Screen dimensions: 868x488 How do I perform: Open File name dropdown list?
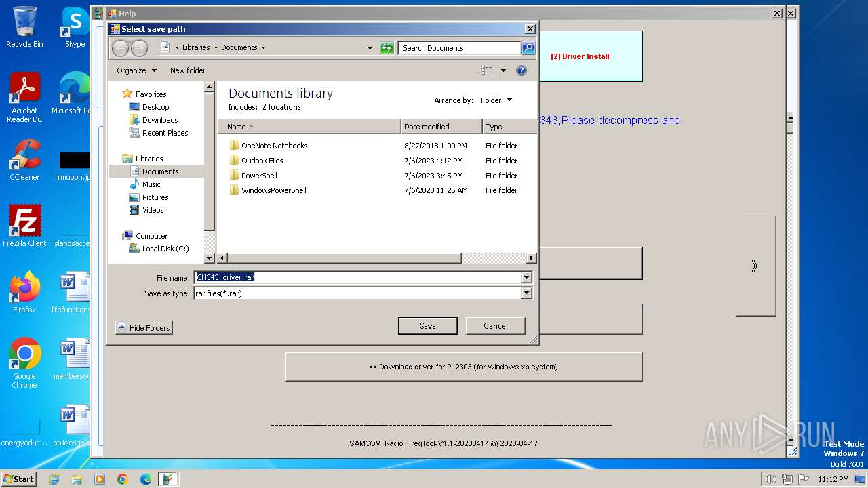point(526,277)
